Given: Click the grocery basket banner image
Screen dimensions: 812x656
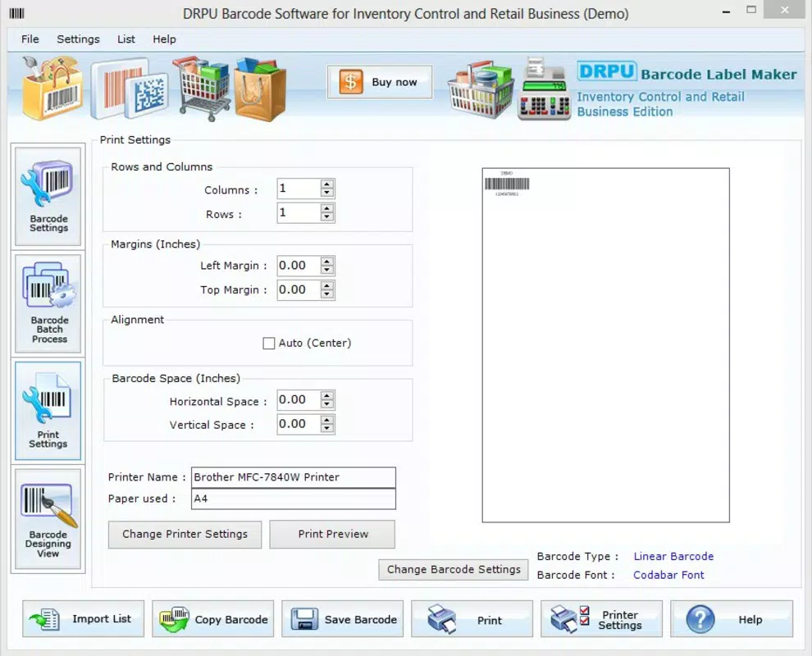Looking at the screenshot, I should pos(481,90).
